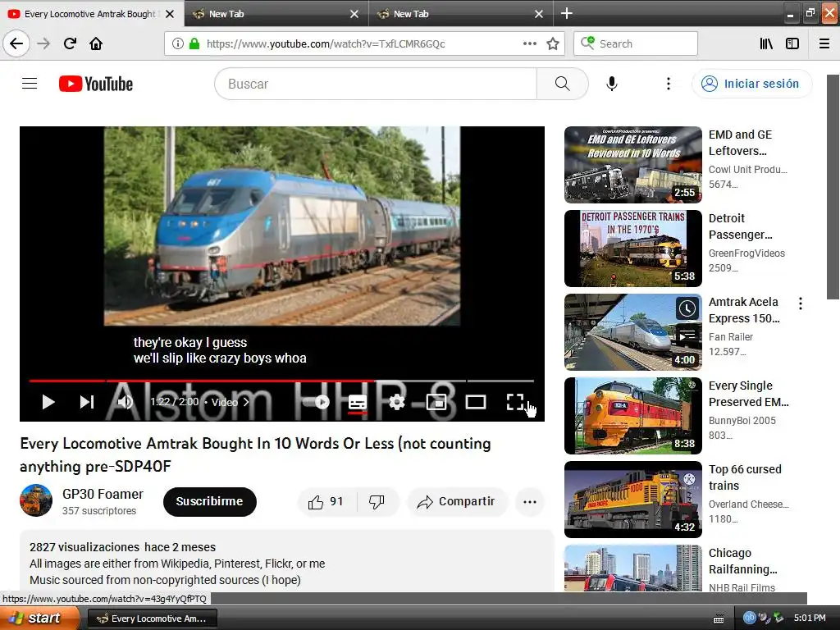This screenshot has height=630, width=840.
Task: Open EMD and GE Leftovers thumbnail
Action: [x=632, y=165]
